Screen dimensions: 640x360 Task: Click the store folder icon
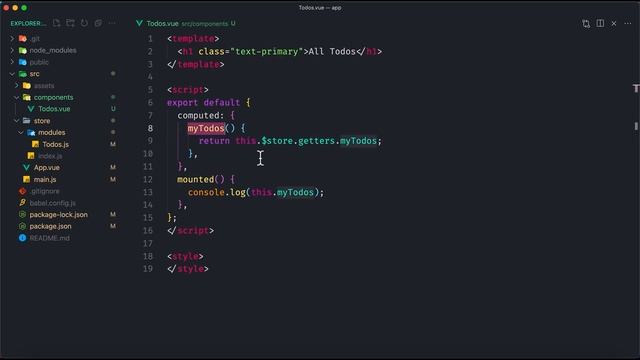point(27,121)
